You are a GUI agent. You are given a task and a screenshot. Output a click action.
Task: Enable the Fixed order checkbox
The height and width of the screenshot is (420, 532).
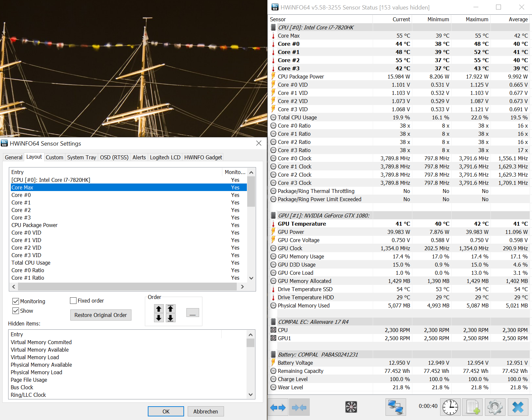click(74, 301)
